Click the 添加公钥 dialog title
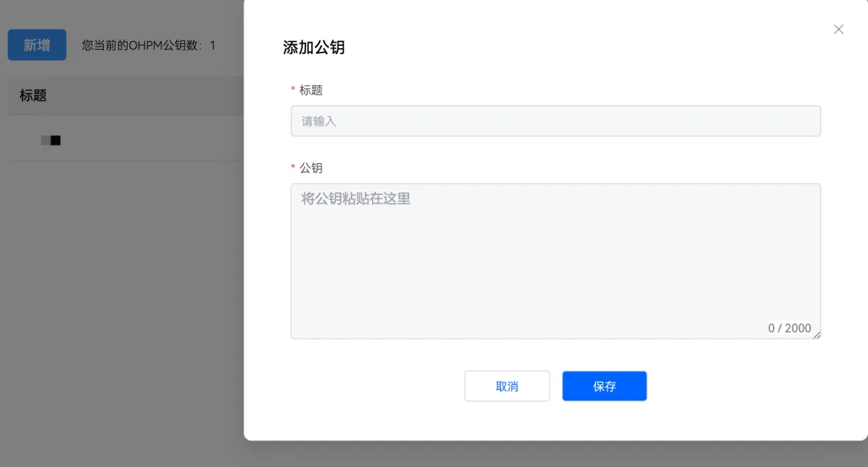Viewport: 868px width, 467px height. (x=314, y=47)
